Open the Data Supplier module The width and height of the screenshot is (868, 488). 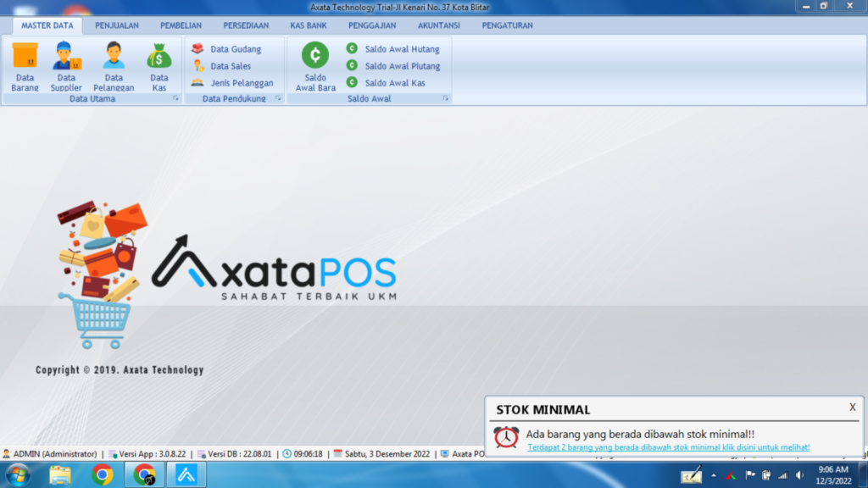click(x=66, y=66)
